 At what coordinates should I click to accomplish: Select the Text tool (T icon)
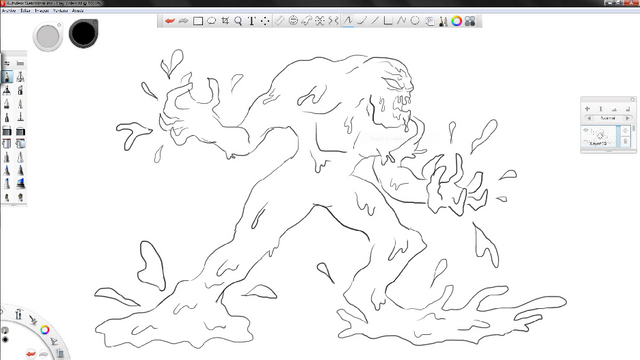pos(251,21)
